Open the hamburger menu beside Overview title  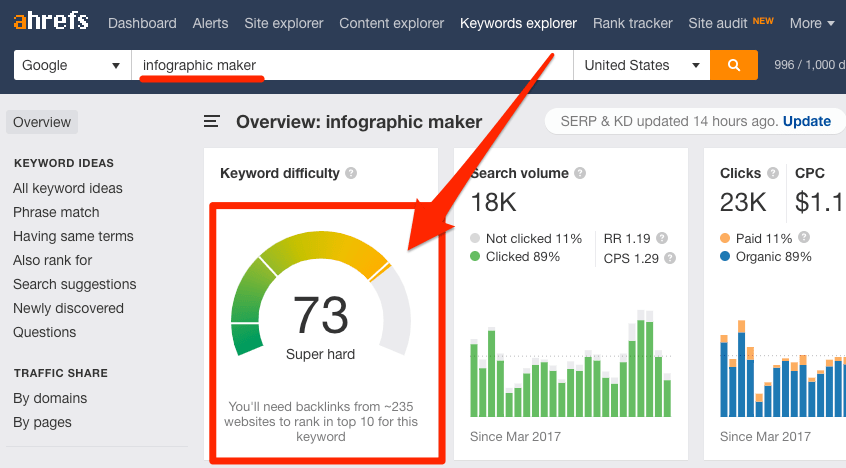click(x=212, y=121)
